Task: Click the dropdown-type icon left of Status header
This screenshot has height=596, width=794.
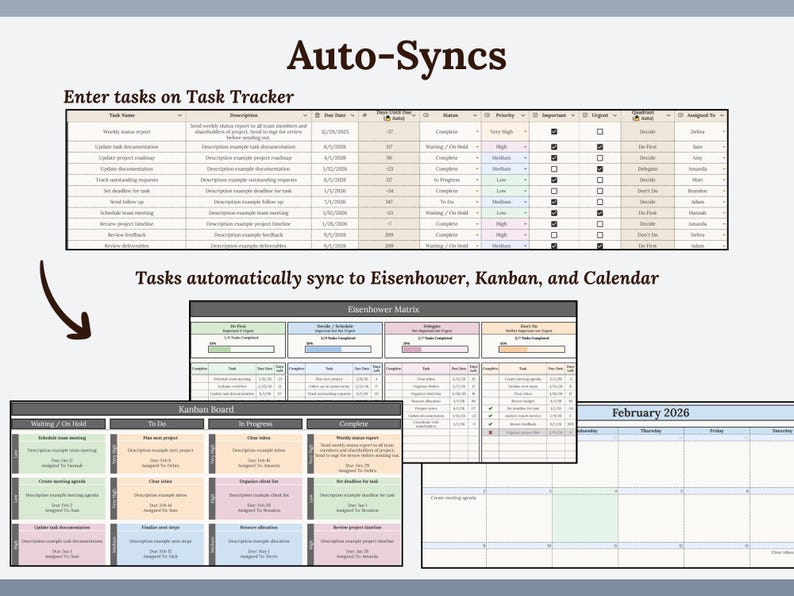Action: tap(426, 115)
